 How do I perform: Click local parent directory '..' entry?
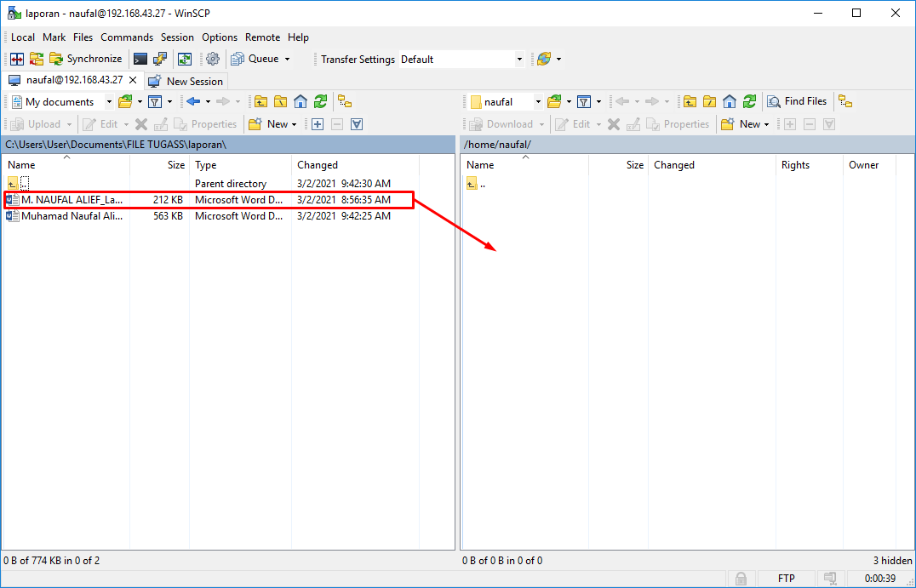18,184
